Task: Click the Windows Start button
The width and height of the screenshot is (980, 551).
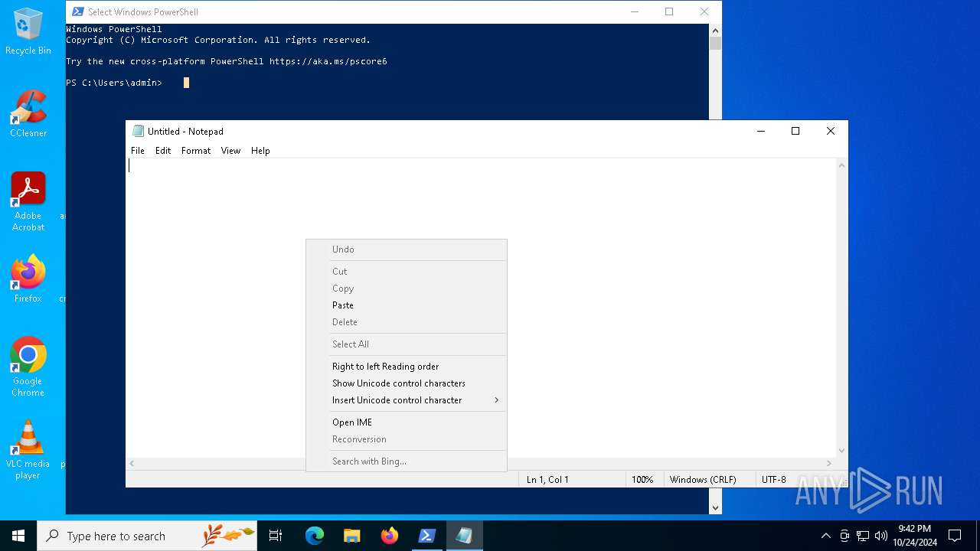Action: tap(18, 536)
